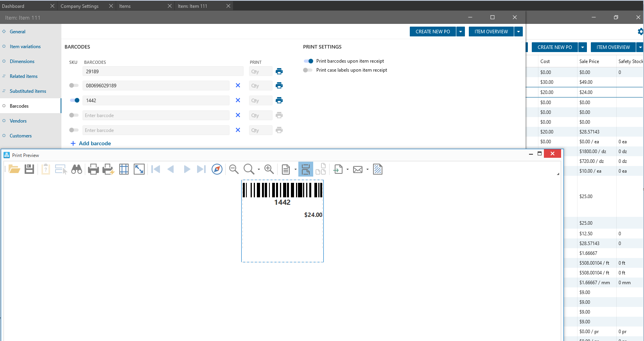Go to previous page in Print Preview

tap(170, 169)
